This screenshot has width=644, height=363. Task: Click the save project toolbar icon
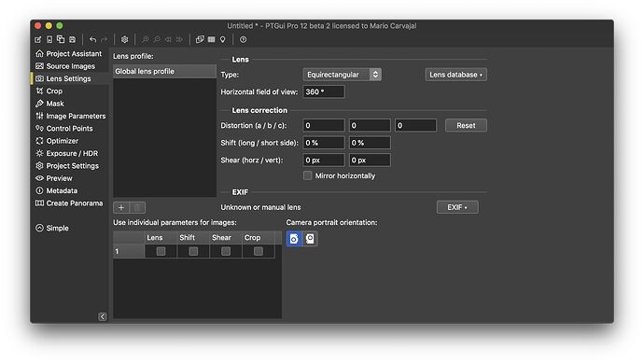pyautogui.click(x=72, y=39)
